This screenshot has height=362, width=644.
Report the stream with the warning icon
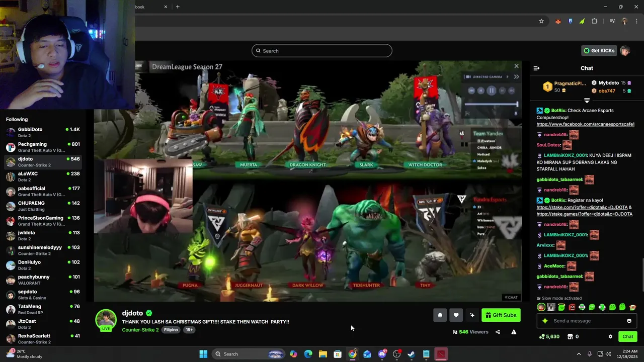click(x=514, y=332)
